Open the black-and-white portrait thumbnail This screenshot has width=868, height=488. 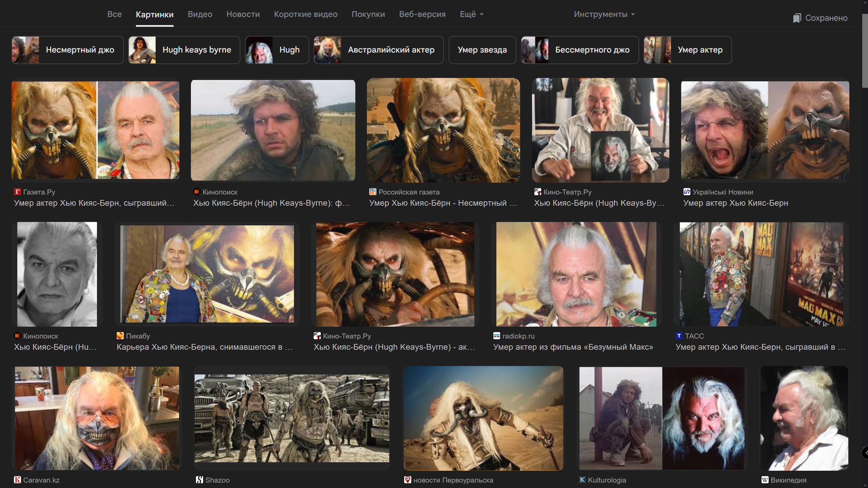57,274
